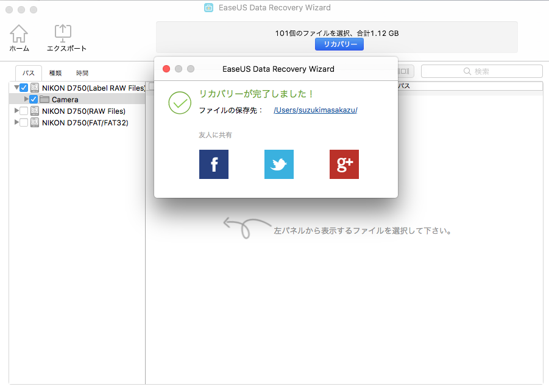This screenshot has width=549, height=392.
Task: Select NIKON D750(FAT/FAT32) row
Action: pyautogui.click(x=77, y=122)
